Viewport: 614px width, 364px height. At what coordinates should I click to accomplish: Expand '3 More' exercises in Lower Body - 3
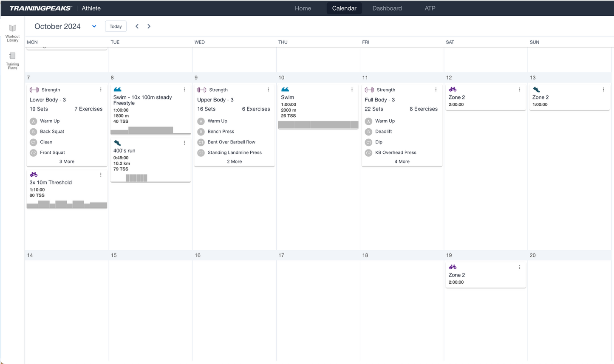(x=67, y=161)
